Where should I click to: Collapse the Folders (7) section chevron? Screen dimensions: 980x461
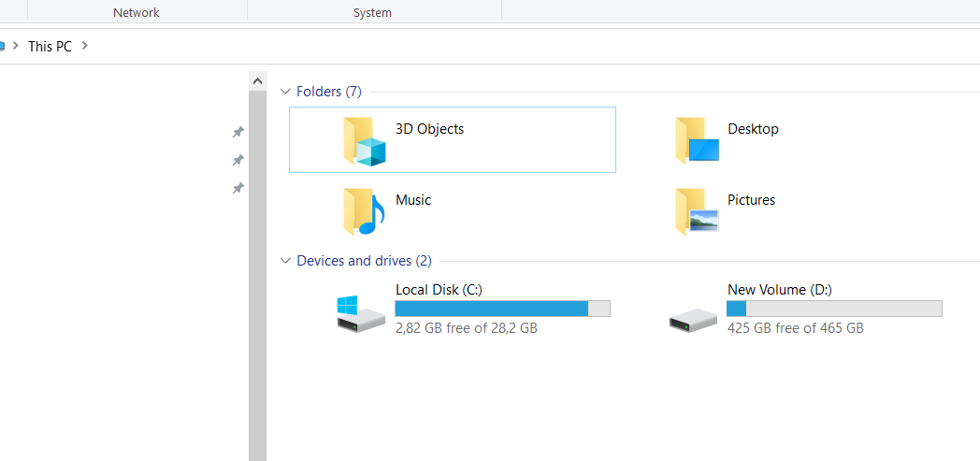[285, 92]
